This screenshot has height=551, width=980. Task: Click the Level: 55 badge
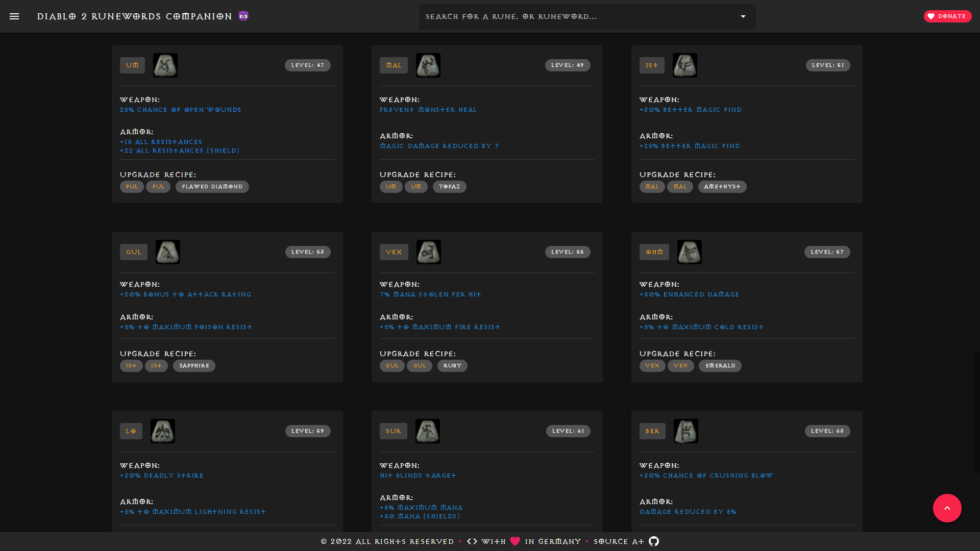point(568,252)
